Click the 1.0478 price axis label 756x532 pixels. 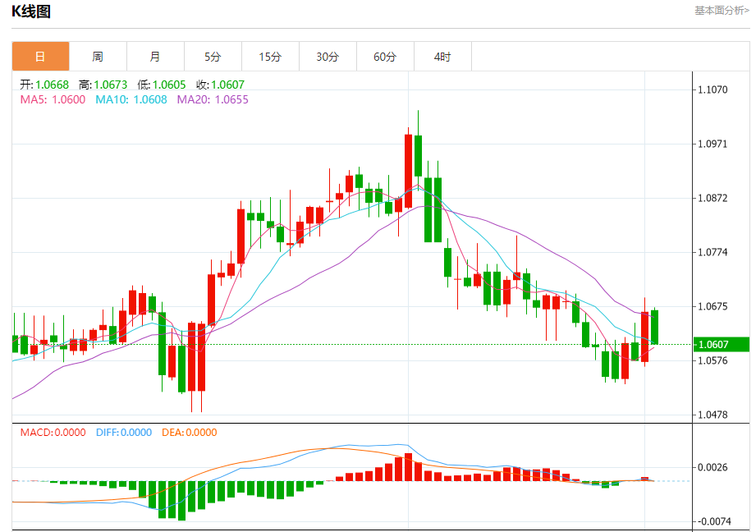(713, 415)
